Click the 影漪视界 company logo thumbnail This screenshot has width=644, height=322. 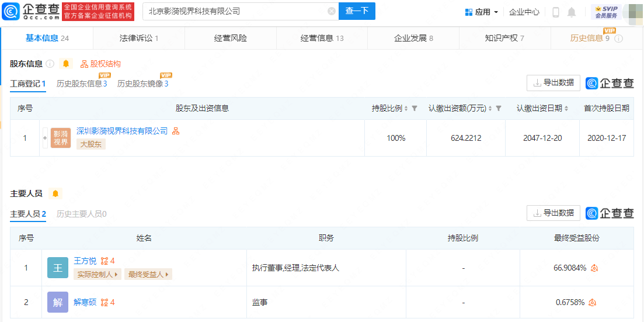point(60,138)
